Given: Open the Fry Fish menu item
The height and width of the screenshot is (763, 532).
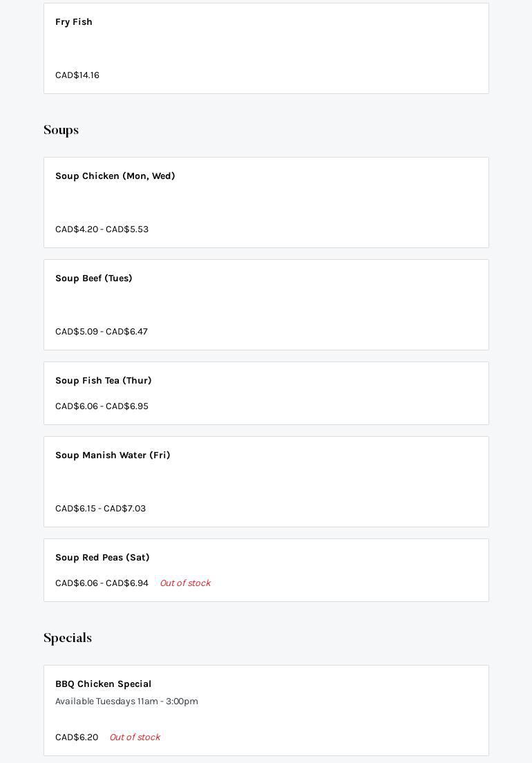Looking at the screenshot, I should pos(74,22).
